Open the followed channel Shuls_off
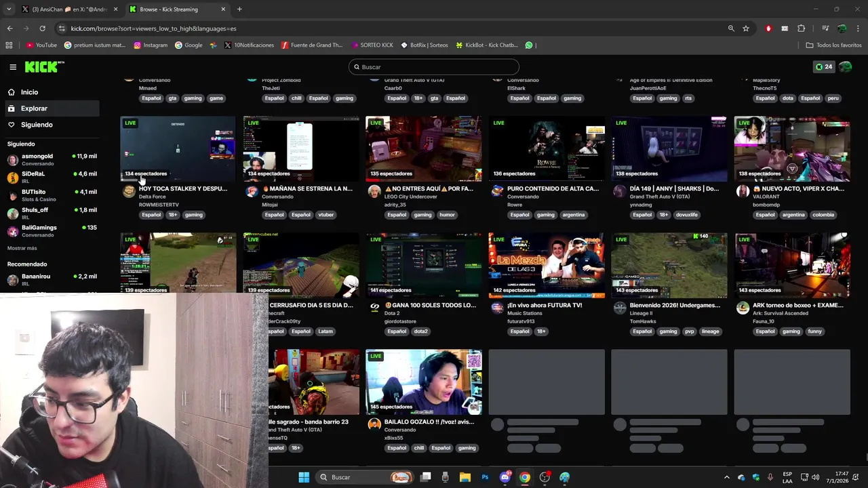The height and width of the screenshot is (488, 868). point(52,213)
